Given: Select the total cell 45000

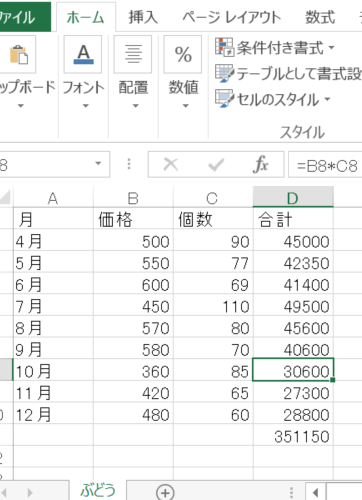Looking at the screenshot, I should coord(293,240).
